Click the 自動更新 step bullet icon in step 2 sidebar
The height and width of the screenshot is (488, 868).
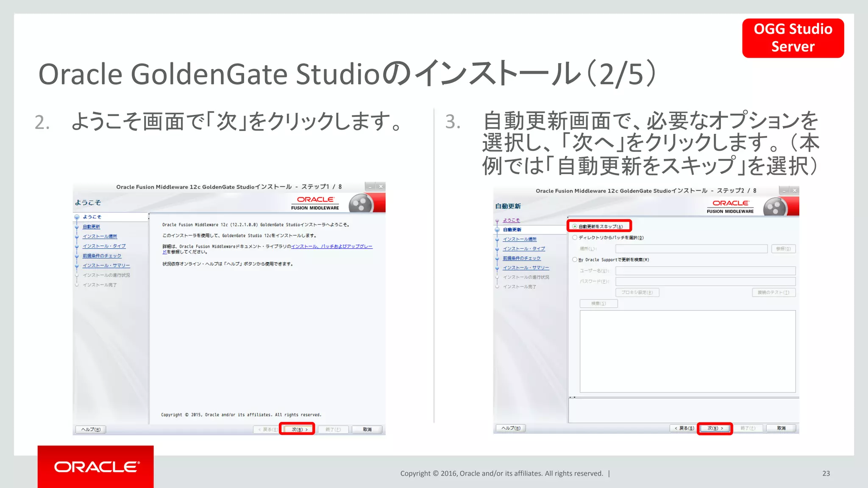(x=497, y=230)
